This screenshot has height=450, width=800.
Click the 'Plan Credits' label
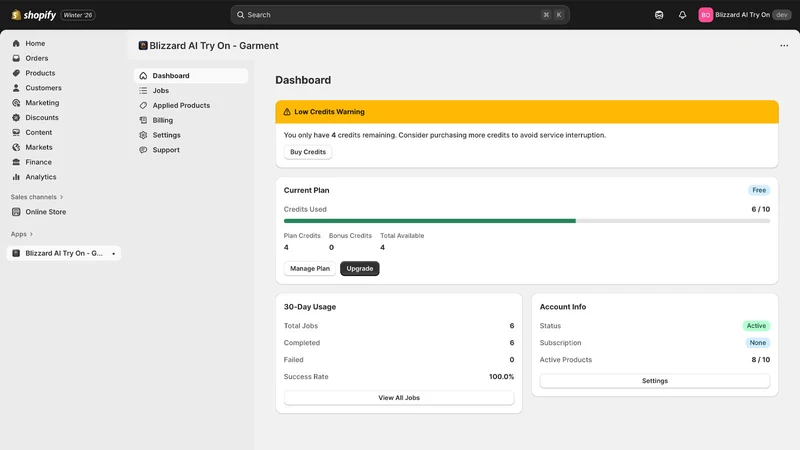click(x=302, y=236)
